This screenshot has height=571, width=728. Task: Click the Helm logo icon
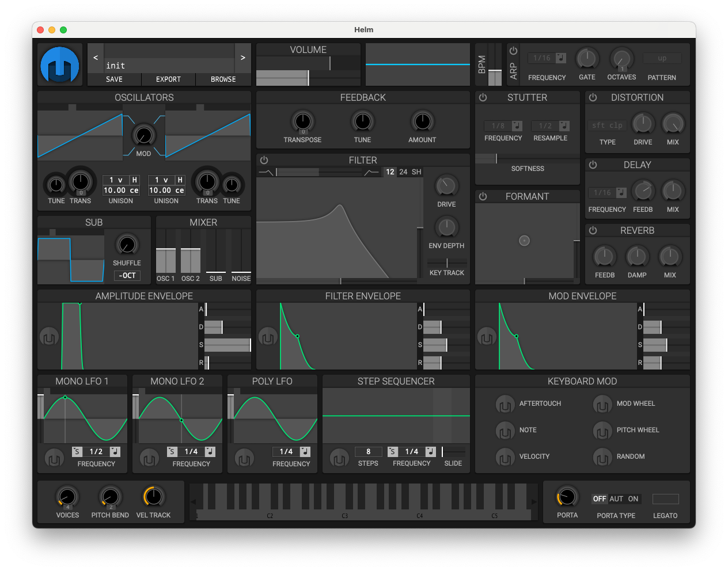tap(60, 64)
